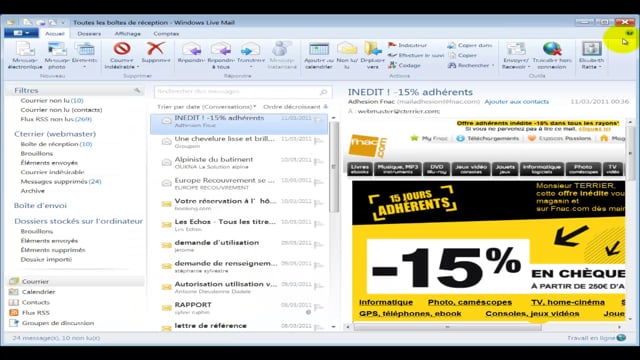Image resolution: width=640 pixels, height=360 pixels.
Task: Click TV, home-cinéma link
Action: (568, 302)
